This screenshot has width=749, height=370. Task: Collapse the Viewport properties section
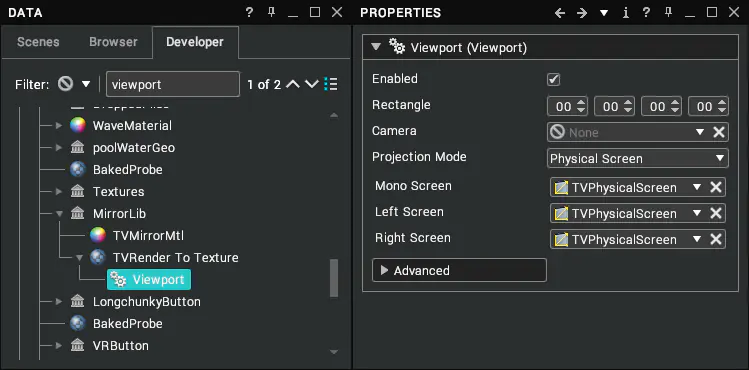376,47
